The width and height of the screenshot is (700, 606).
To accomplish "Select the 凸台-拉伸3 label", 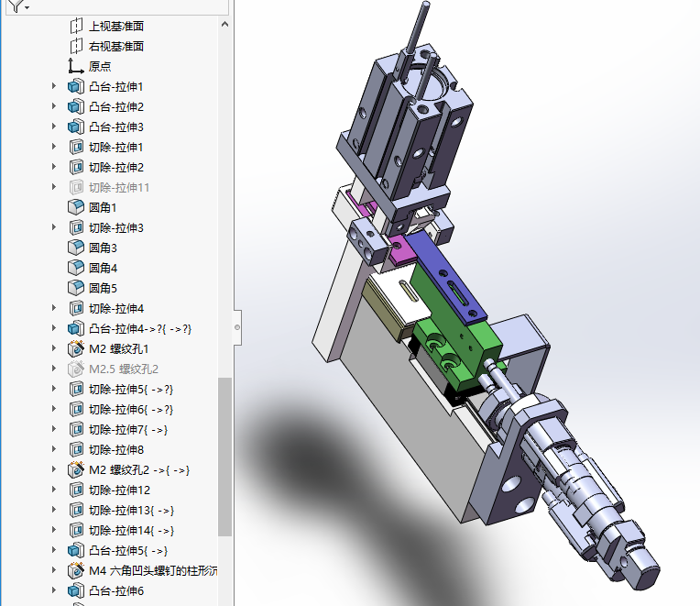I will pyautogui.click(x=116, y=127).
